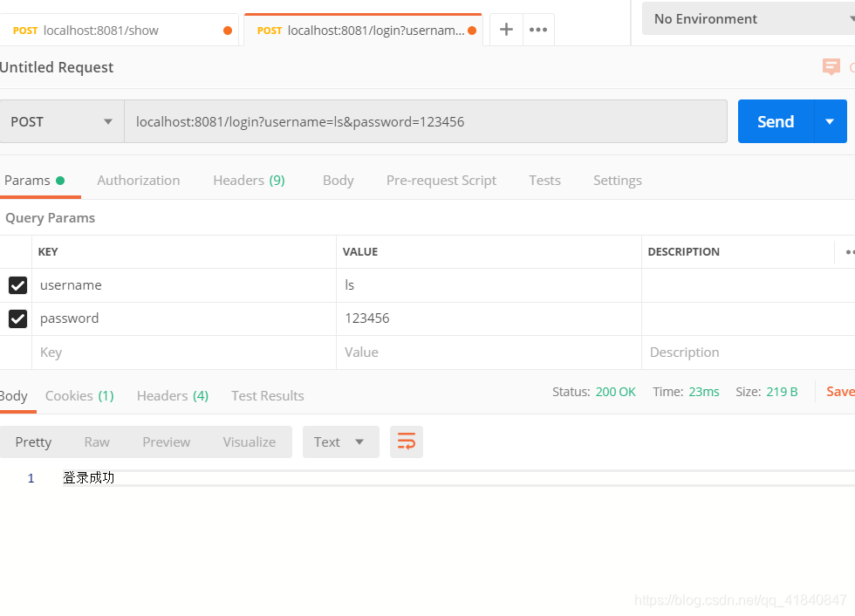855x616 pixels.
Task: Expand the Send button dropdown arrow
Action: (830, 121)
